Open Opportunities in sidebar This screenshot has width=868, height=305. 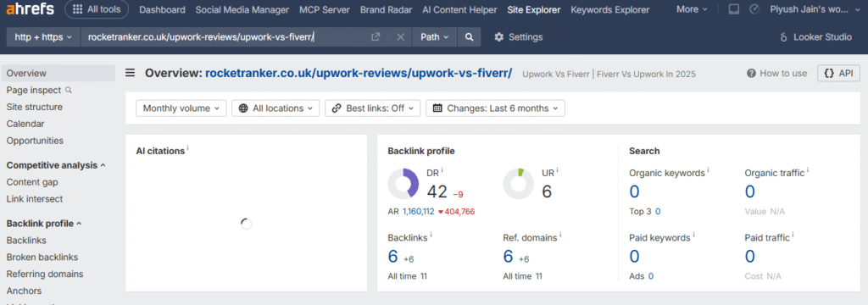(35, 141)
